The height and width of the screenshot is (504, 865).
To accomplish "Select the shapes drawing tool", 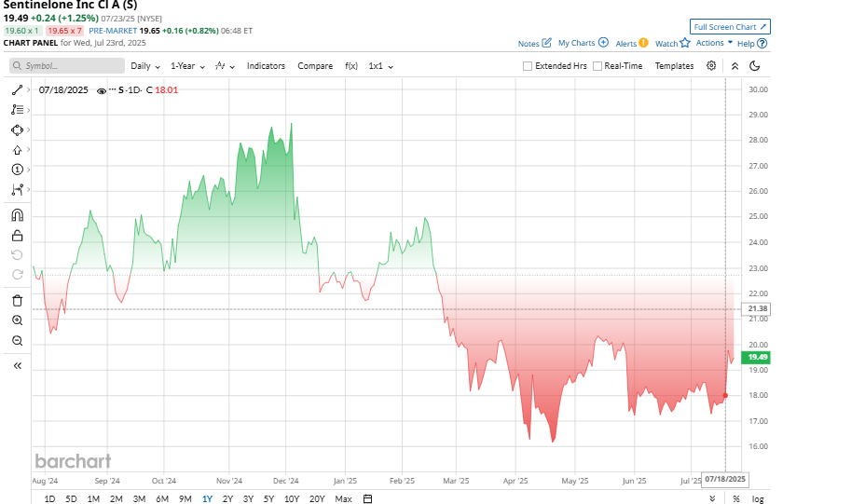I will pos(17,130).
